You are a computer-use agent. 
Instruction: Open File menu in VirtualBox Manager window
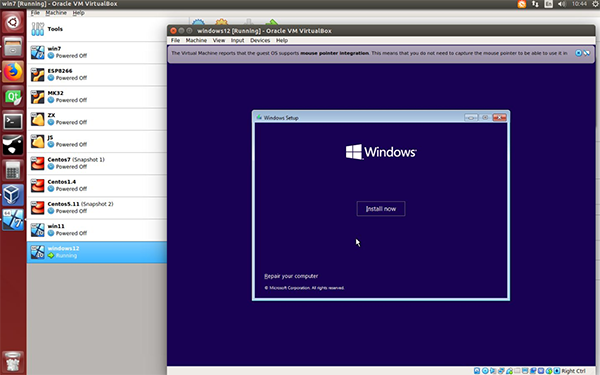click(x=35, y=13)
